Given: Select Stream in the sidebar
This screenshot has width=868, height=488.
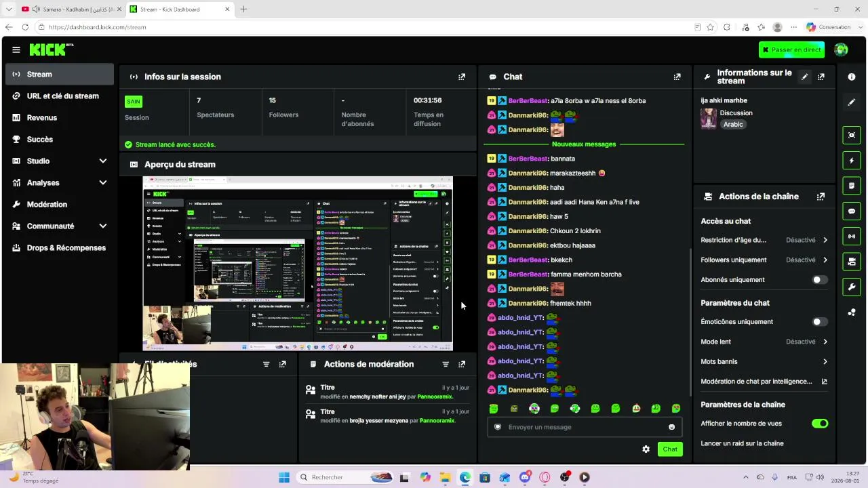Looking at the screenshot, I should click(60, 75).
